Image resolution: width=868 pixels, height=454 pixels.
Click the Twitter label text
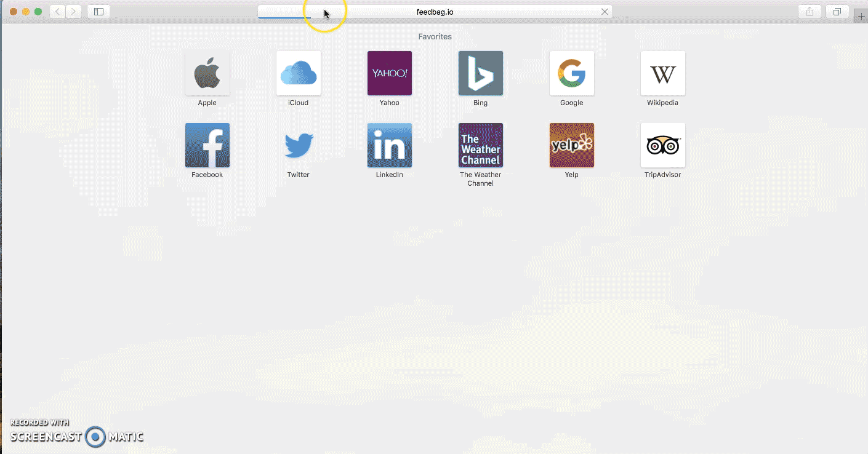tap(299, 175)
